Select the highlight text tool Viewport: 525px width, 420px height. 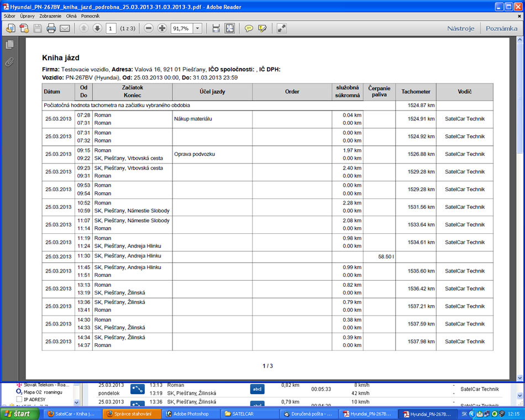[262, 29]
